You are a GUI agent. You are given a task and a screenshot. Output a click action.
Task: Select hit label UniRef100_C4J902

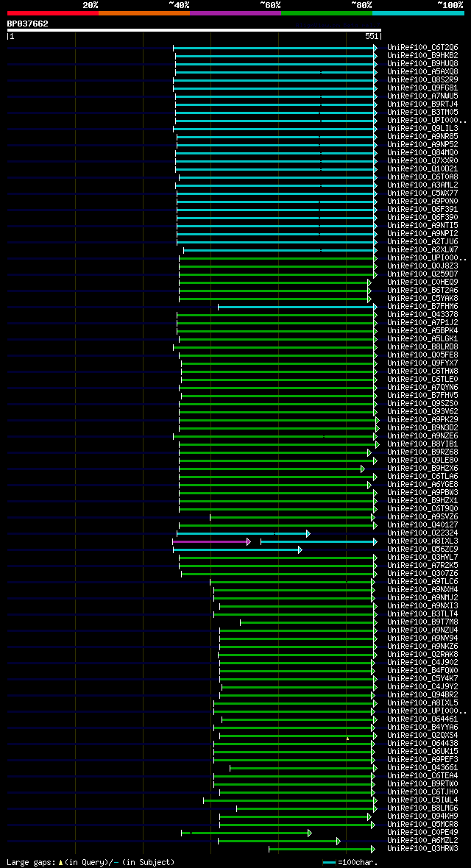pyautogui.click(x=422, y=662)
